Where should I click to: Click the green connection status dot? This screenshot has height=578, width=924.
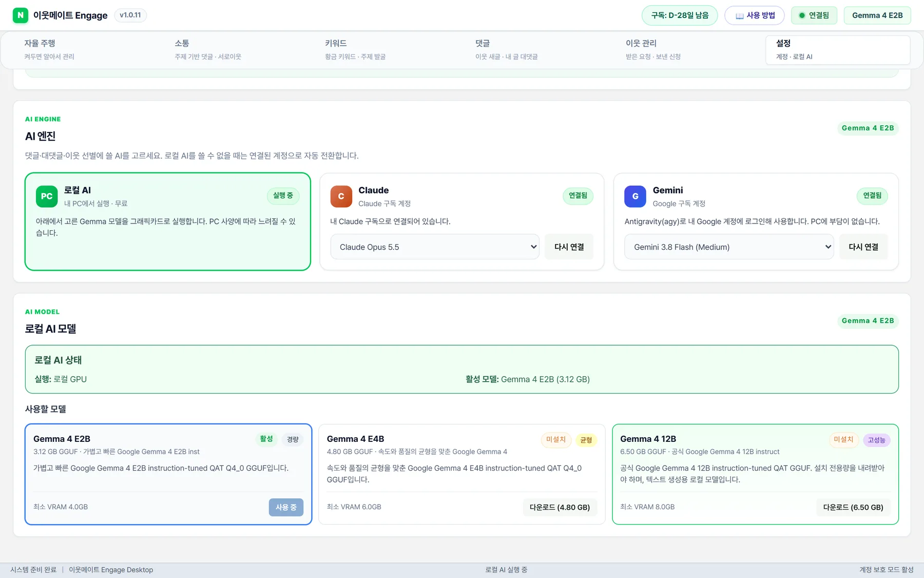(x=802, y=15)
